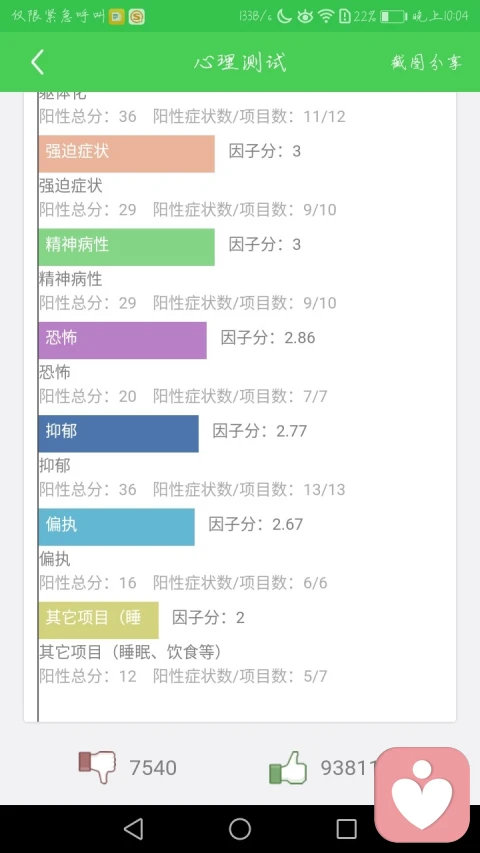Tap the 其它项目（睡眠、饮食等） description text
Screen dimensions: 480x853
point(131,652)
